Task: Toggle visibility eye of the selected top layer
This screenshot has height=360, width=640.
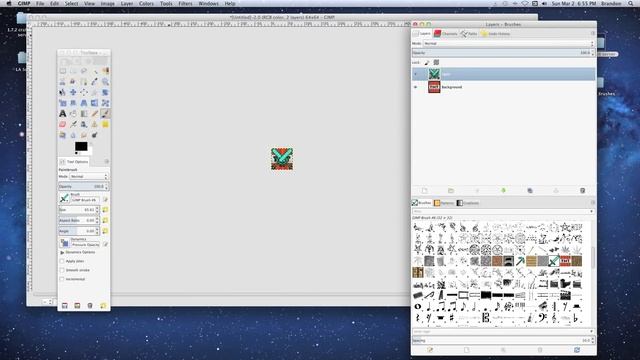Action: point(416,74)
